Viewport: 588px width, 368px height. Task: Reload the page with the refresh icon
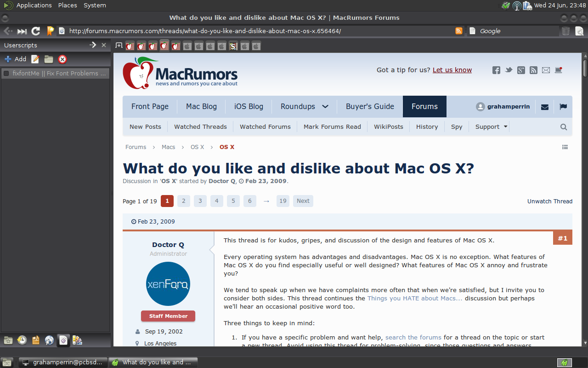coord(36,31)
